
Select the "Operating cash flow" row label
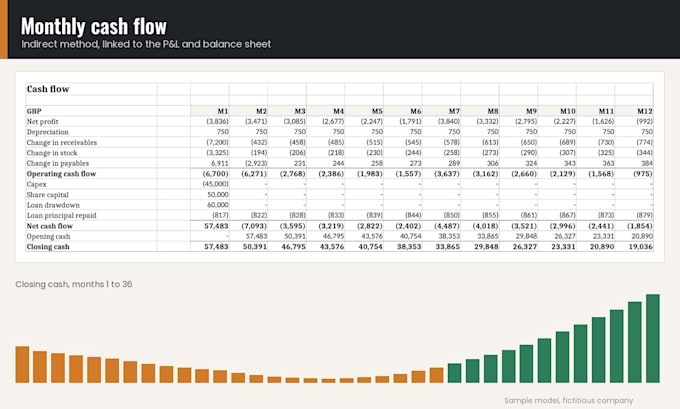point(61,173)
